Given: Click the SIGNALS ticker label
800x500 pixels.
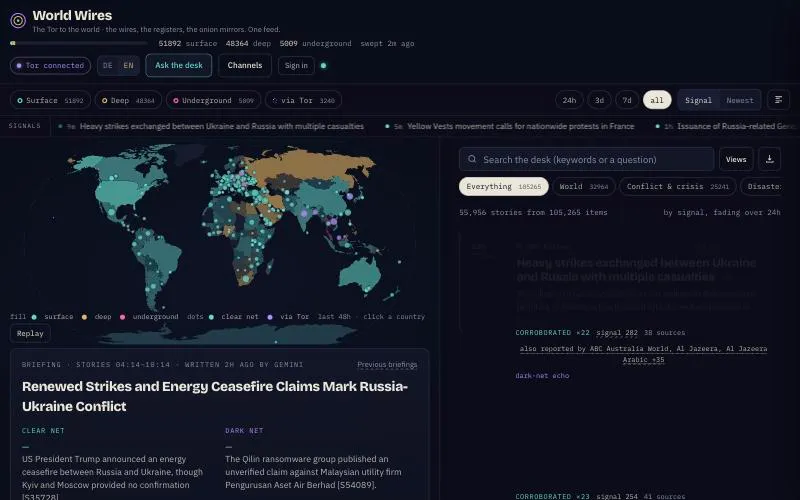Looking at the screenshot, I should pyautogui.click(x=24, y=126).
